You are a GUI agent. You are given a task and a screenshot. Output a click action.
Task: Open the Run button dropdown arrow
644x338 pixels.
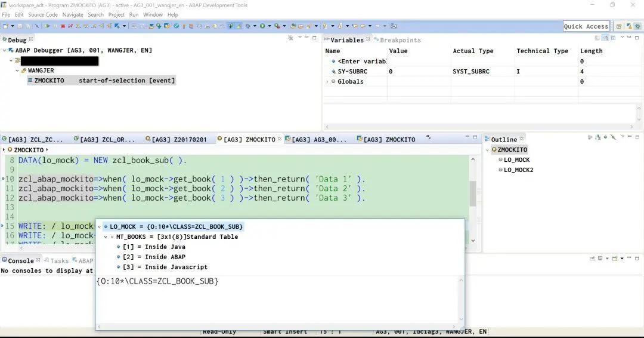point(270,26)
